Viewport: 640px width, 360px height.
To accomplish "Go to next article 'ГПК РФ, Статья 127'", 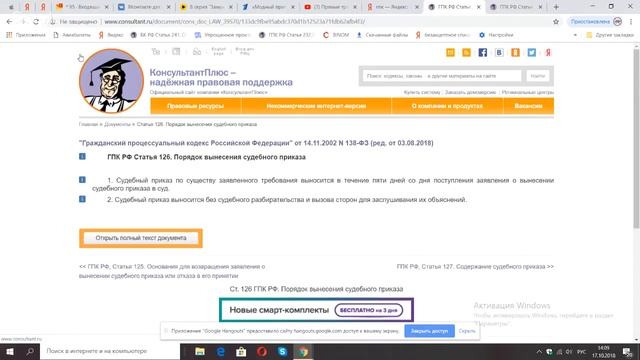I will (x=475, y=267).
